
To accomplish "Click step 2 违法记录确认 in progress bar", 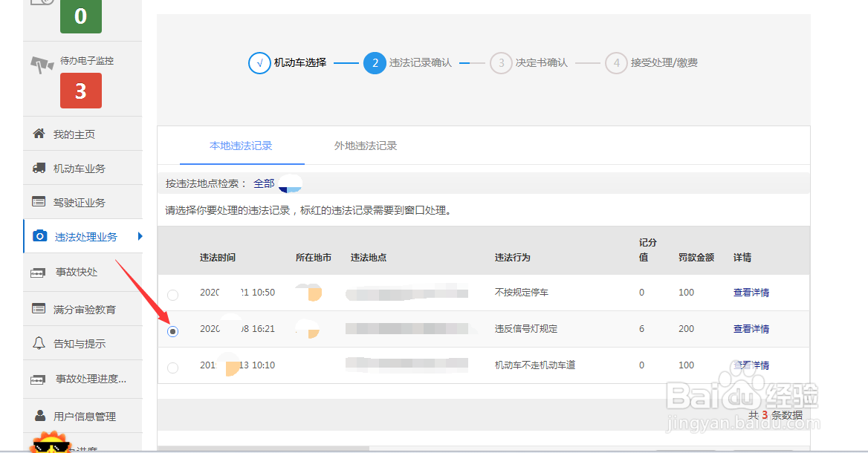I will click(375, 62).
